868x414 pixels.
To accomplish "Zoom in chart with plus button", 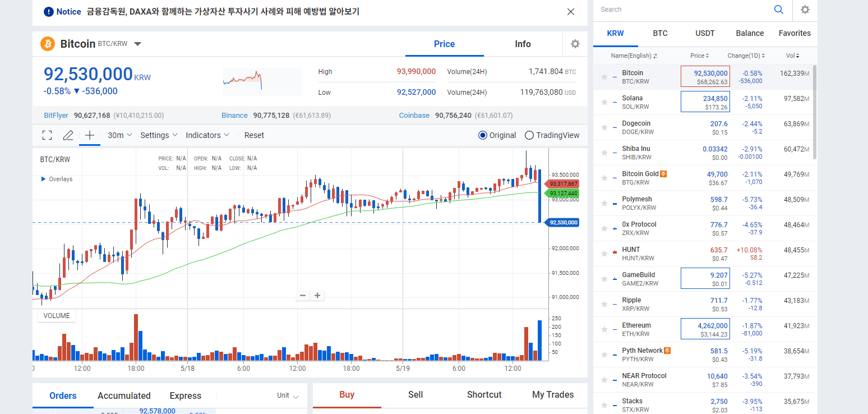I will coord(317,296).
